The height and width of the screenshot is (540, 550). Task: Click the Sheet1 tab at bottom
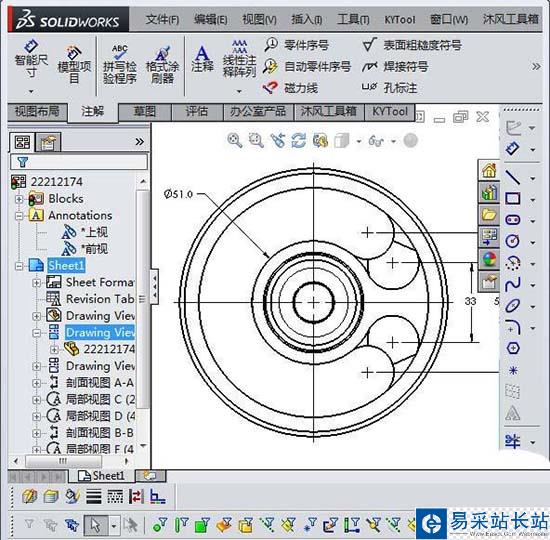coord(102,476)
